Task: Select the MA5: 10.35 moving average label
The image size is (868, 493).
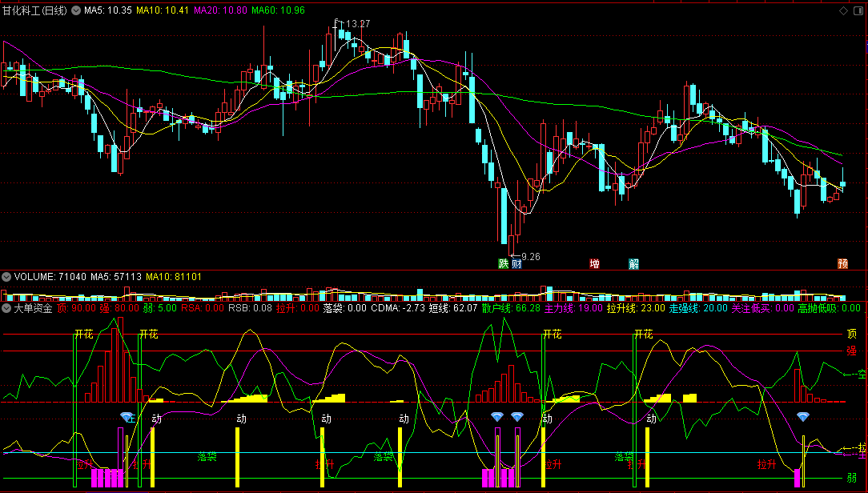Action: (108, 10)
